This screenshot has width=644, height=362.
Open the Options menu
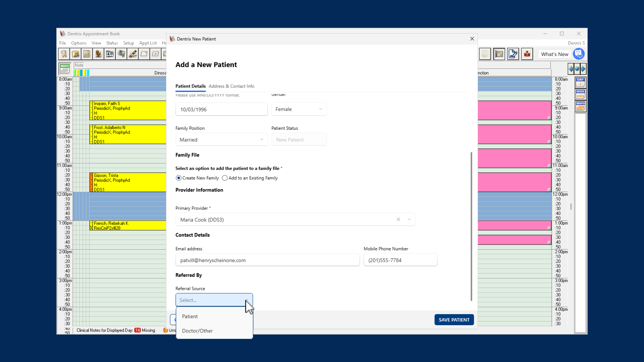(79, 43)
